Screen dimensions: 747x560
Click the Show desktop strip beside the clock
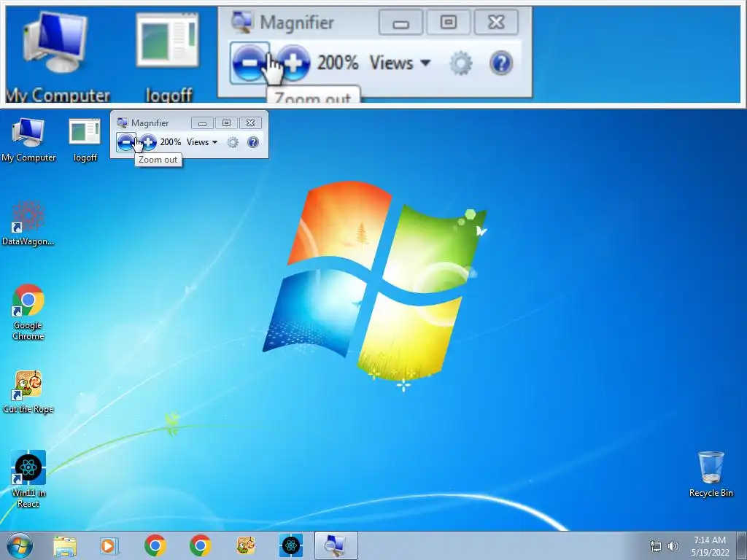click(x=742, y=545)
